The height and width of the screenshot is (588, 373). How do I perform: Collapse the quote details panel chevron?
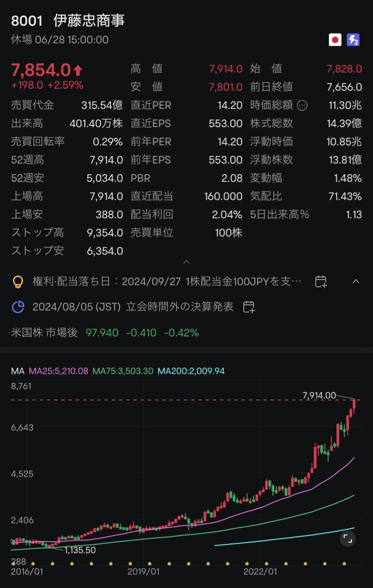point(186,262)
